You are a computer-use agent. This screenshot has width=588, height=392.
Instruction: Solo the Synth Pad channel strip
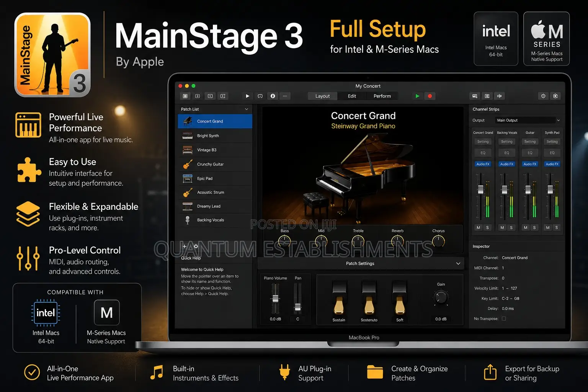(x=557, y=228)
